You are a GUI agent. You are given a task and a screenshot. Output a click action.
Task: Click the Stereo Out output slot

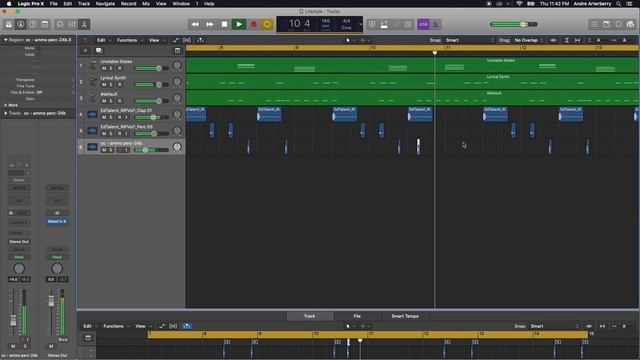pyautogui.click(x=19, y=242)
